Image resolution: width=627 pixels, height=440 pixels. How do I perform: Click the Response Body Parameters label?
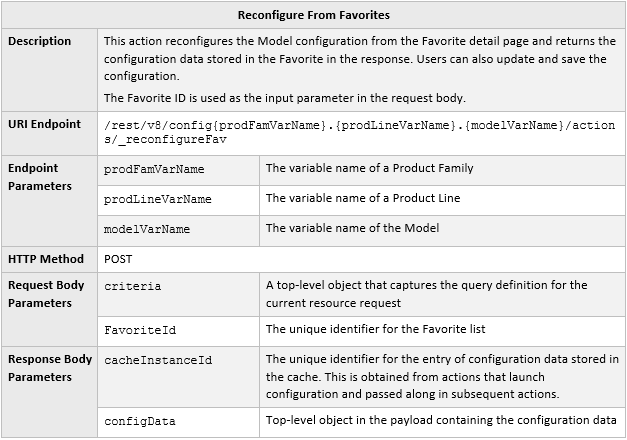(50, 368)
